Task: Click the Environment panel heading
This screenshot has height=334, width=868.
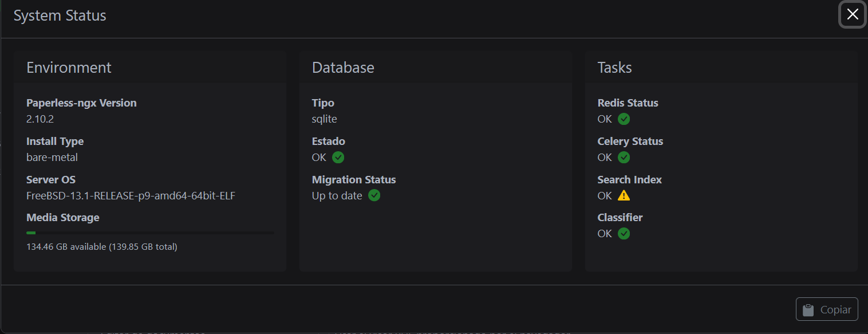Action: (x=69, y=68)
